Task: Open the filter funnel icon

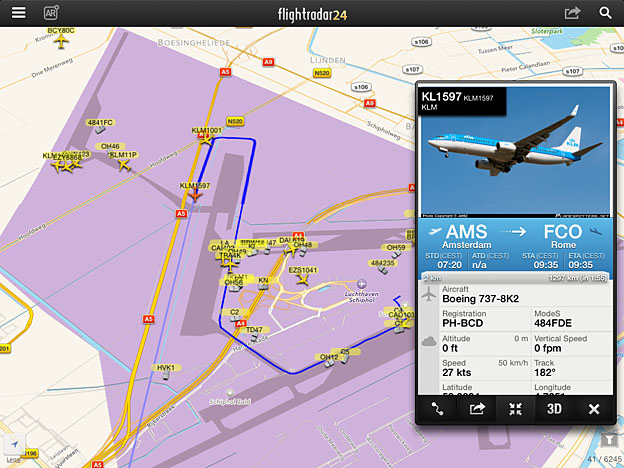Action: pos(609,439)
